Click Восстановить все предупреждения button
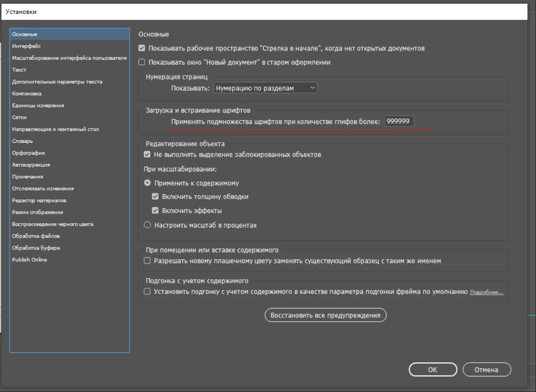The height and width of the screenshot is (392, 536). click(325, 315)
